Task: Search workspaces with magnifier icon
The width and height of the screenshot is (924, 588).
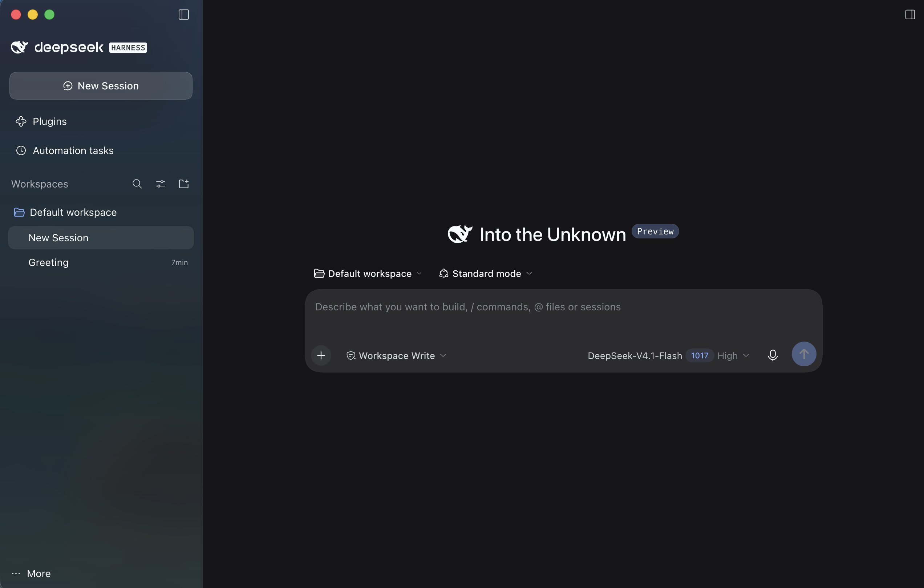Action: click(x=137, y=184)
